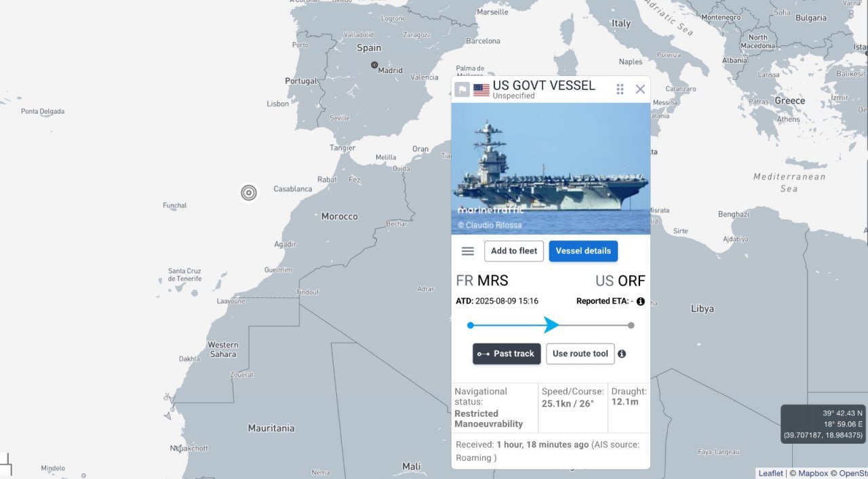868x479 pixels.
Task: Click the Use route tool button
Action: coord(580,354)
